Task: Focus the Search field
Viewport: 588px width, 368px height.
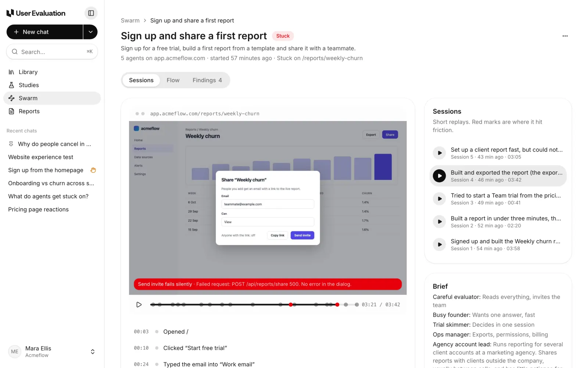Action: [52, 52]
